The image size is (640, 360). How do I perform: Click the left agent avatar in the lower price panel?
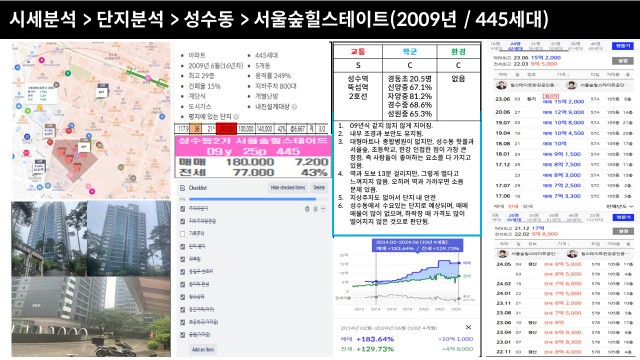coord(501,254)
